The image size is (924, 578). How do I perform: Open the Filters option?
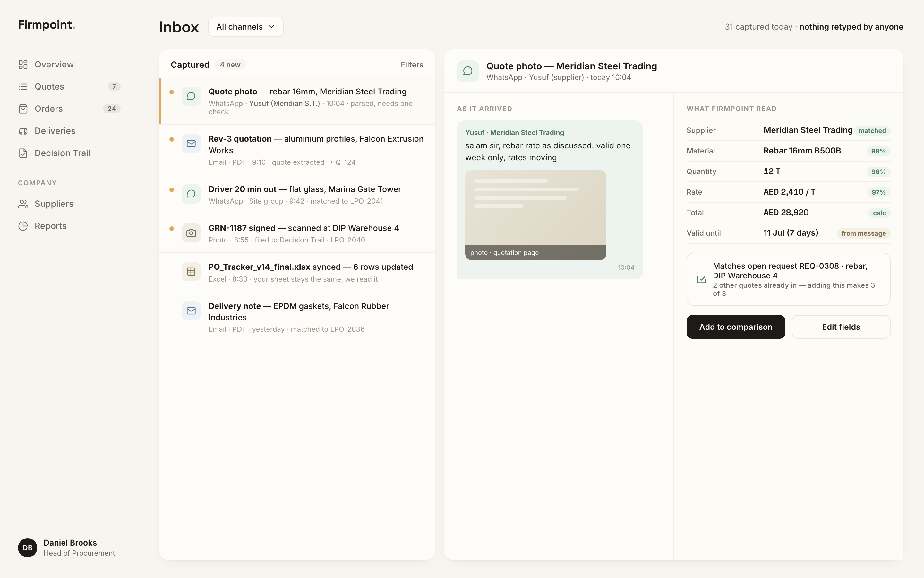pyautogui.click(x=412, y=65)
